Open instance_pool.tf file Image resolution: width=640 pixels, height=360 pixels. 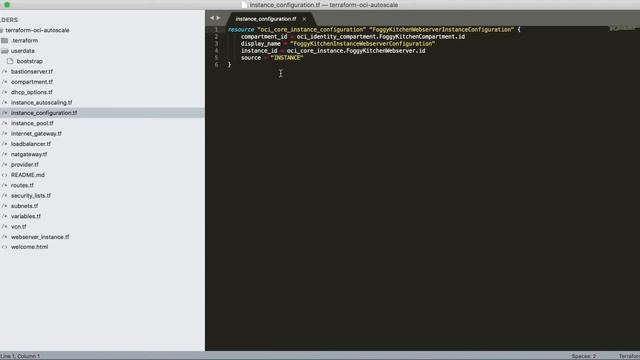click(32, 123)
